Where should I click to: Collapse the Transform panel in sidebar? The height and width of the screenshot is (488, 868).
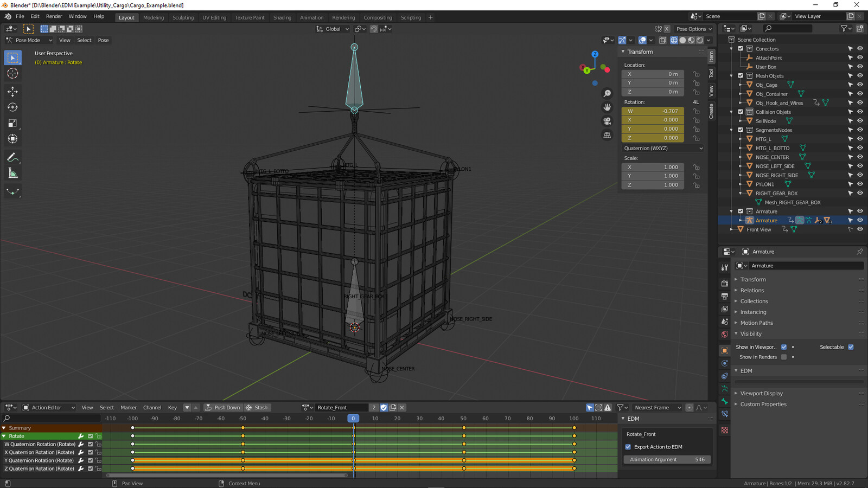point(640,52)
